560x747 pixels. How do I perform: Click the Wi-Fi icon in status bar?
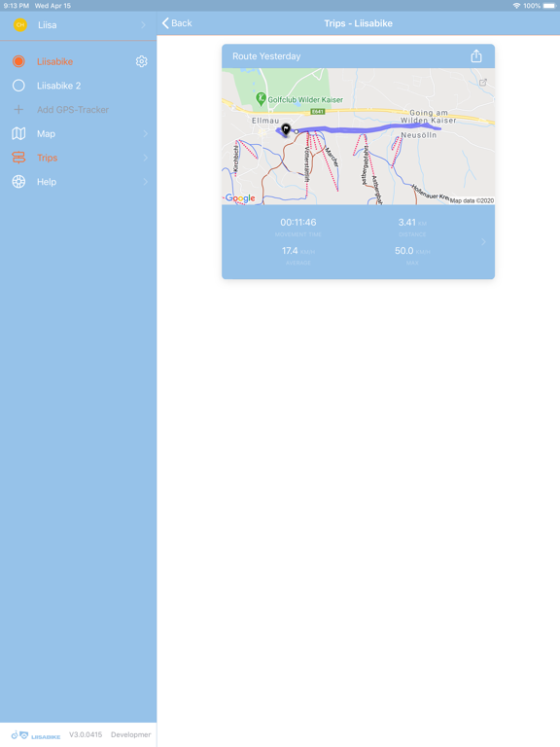coord(516,6)
